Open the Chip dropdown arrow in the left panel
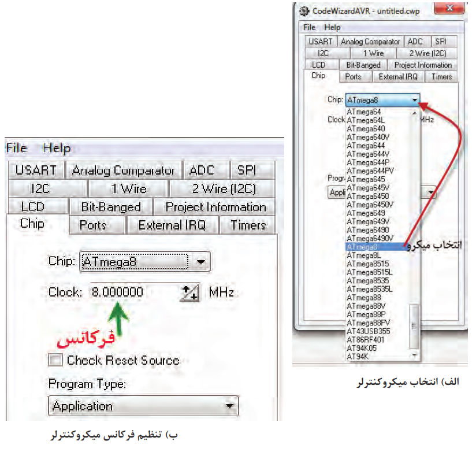The width and height of the screenshot is (476, 452). [x=200, y=261]
